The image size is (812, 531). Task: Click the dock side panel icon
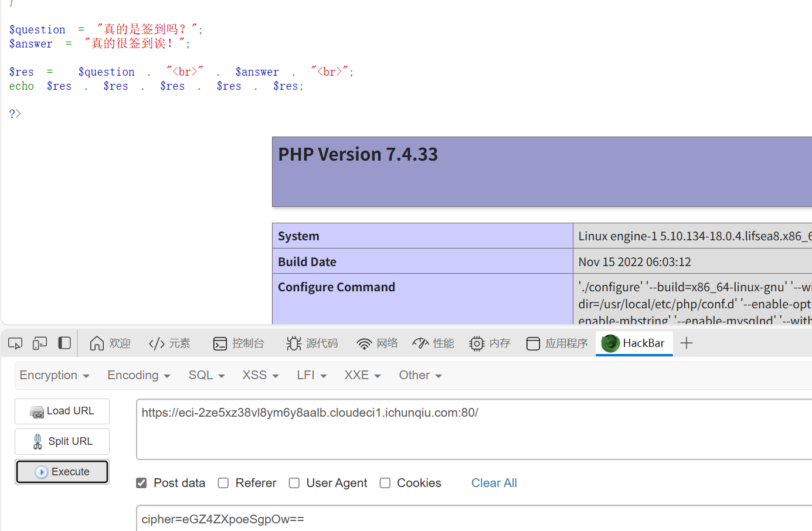click(x=64, y=343)
